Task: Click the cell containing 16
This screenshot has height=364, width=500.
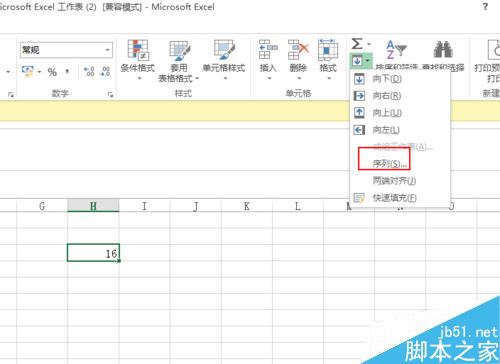Action: pyautogui.click(x=93, y=253)
